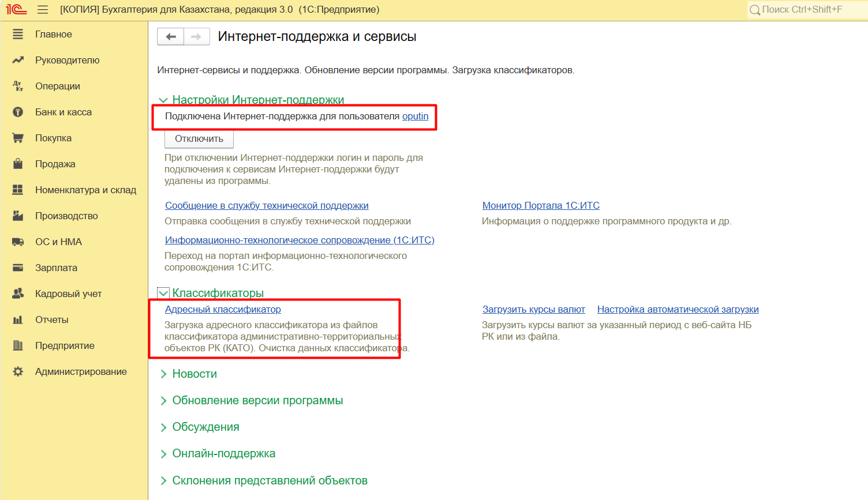Screen dimensions: 868x500
Task: Follow the Монитор Портала 1С:ИТС link
Action: click(541, 206)
